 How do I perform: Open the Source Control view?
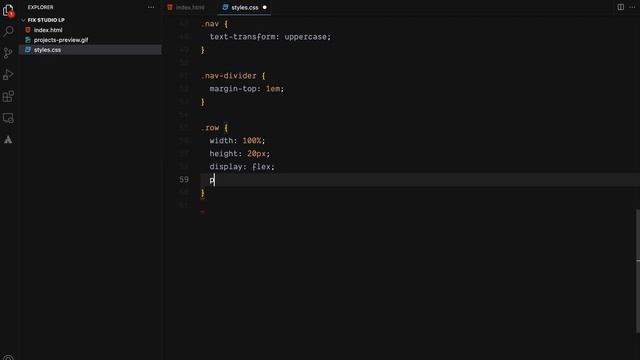[x=8, y=53]
